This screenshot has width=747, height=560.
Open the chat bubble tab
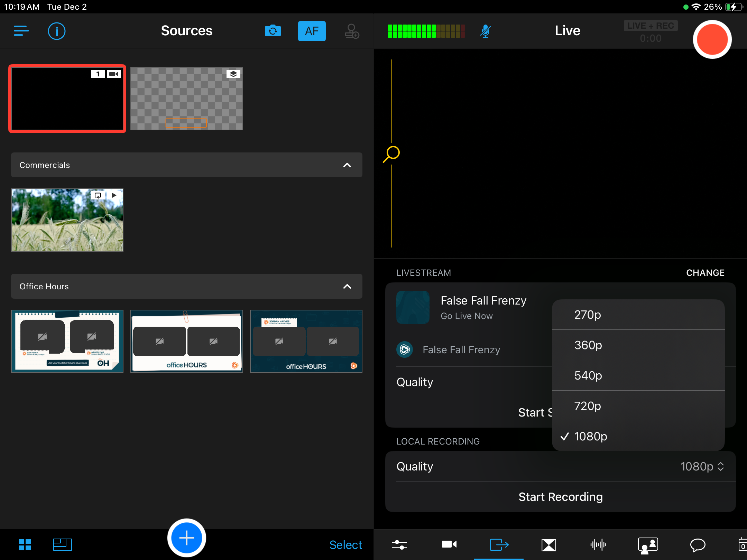pos(698,545)
